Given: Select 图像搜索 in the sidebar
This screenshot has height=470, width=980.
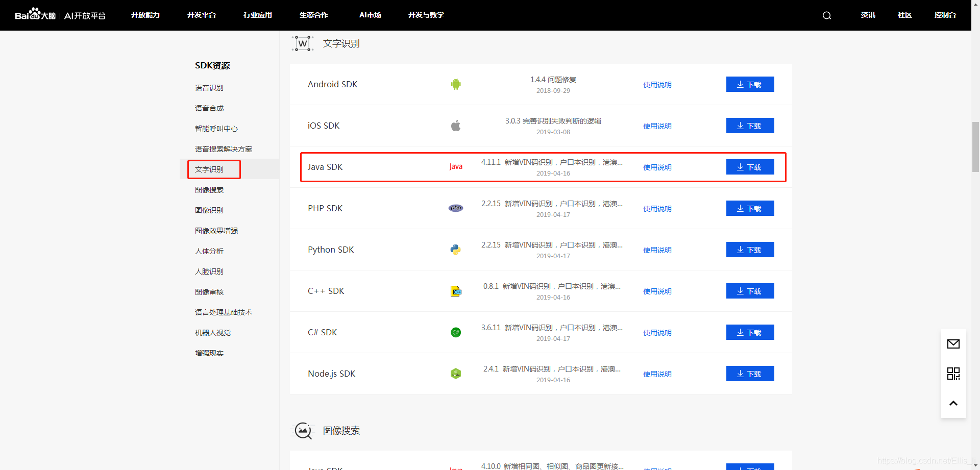Looking at the screenshot, I should [209, 190].
